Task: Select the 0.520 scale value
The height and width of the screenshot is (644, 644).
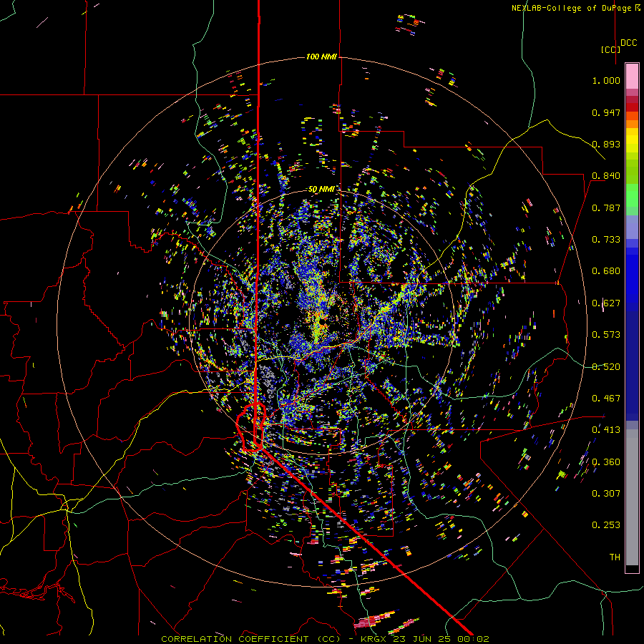Action: coord(606,367)
